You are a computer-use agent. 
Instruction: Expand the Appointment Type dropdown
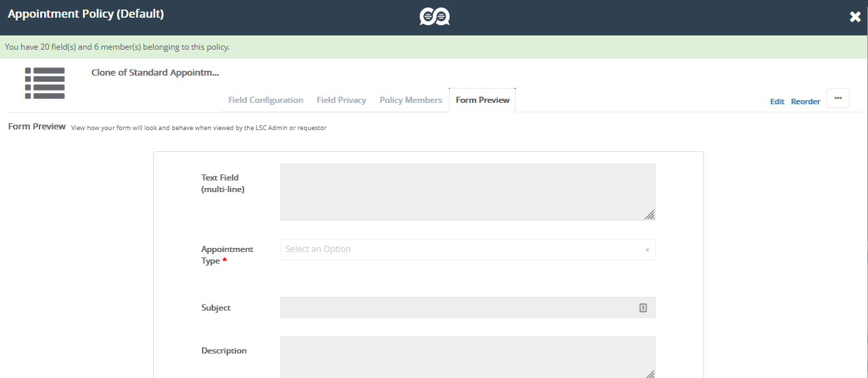pos(467,249)
